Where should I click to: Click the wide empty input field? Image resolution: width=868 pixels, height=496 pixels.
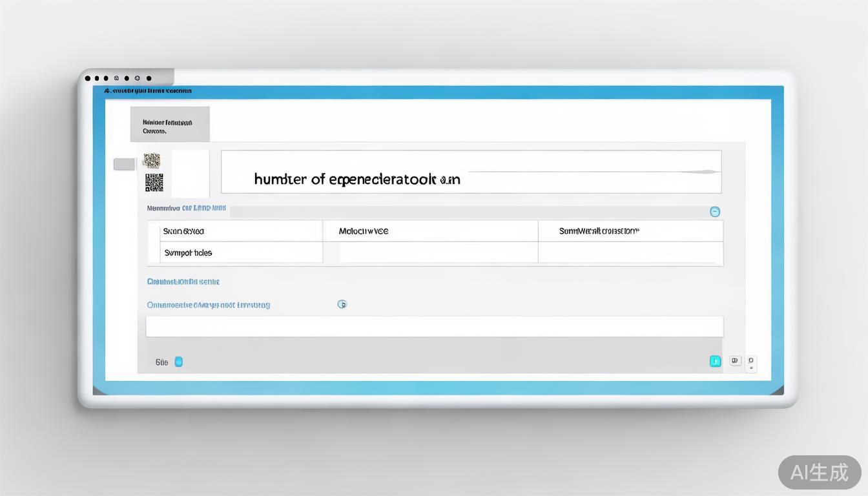point(434,327)
